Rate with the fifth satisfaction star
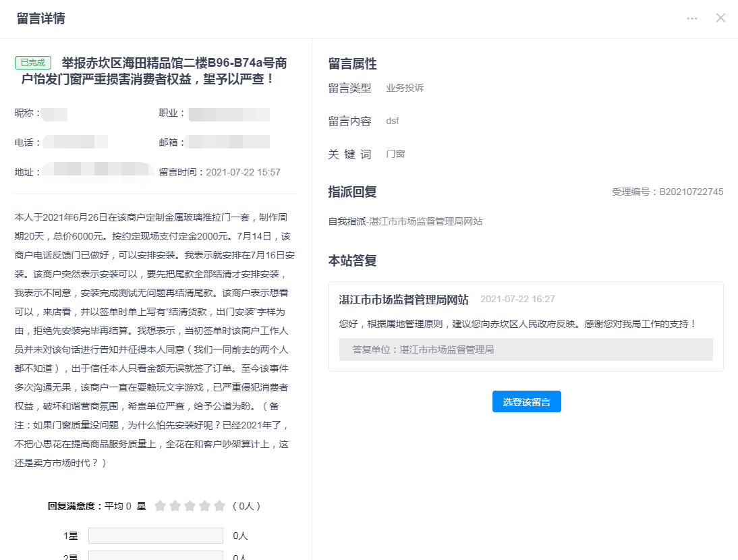Image resolution: width=738 pixels, height=560 pixels. point(219,506)
